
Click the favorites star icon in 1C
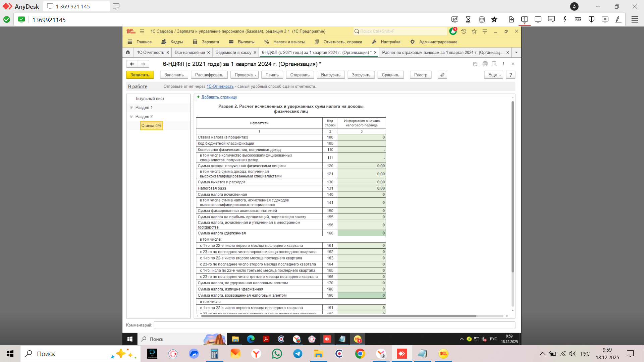tap(474, 31)
